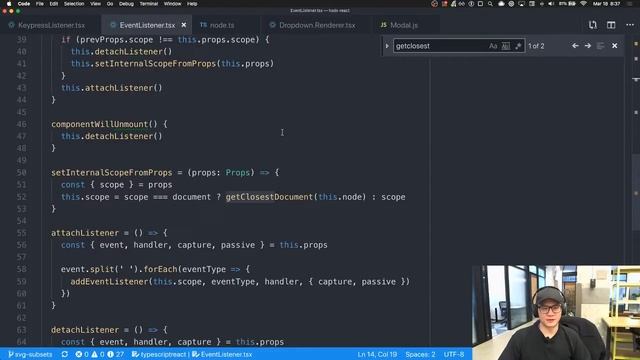This screenshot has height=360, width=640.
Task: Click EventListener.tsx in the status bar
Action: tap(222, 354)
